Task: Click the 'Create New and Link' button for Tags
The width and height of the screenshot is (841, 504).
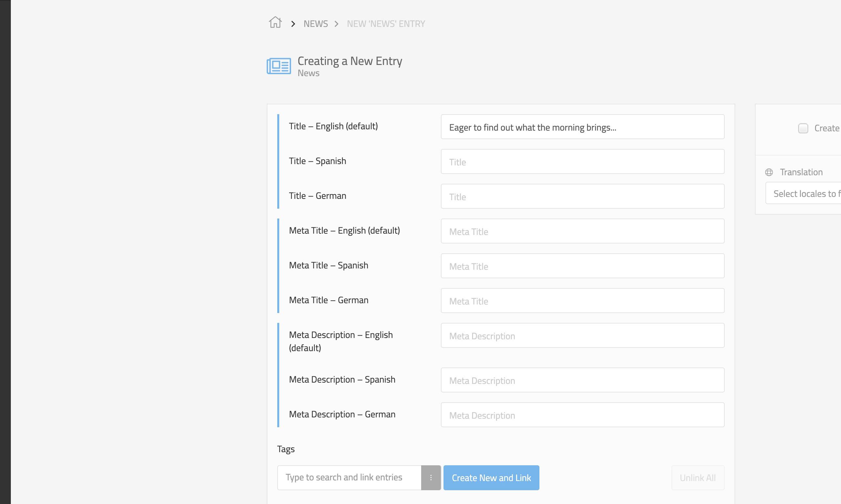Action: [x=491, y=478]
